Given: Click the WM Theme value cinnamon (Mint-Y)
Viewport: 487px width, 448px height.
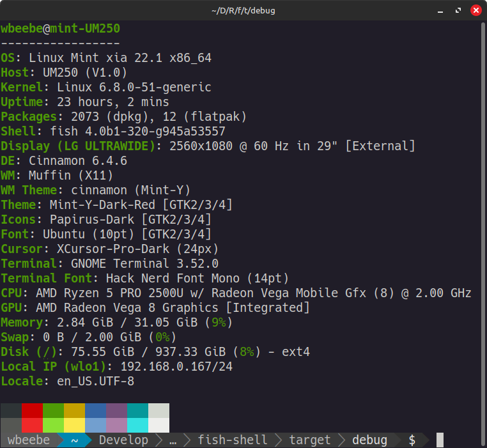Looking at the screenshot, I should point(131,190).
